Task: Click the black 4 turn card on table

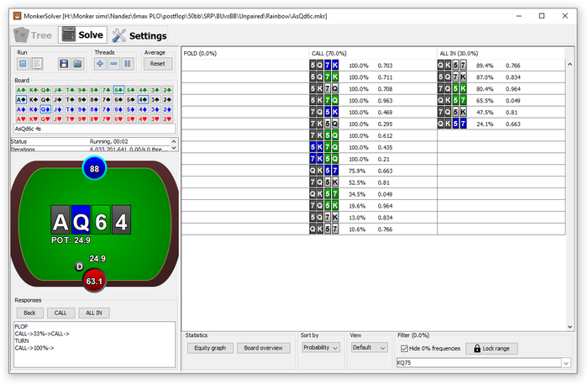Action: (x=121, y=220)
